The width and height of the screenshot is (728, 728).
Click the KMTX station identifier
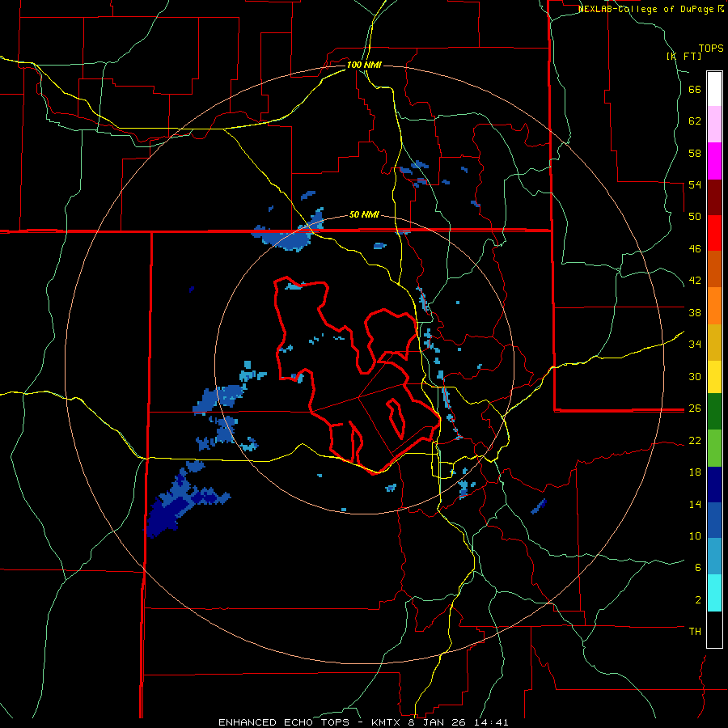pos(385,722)
